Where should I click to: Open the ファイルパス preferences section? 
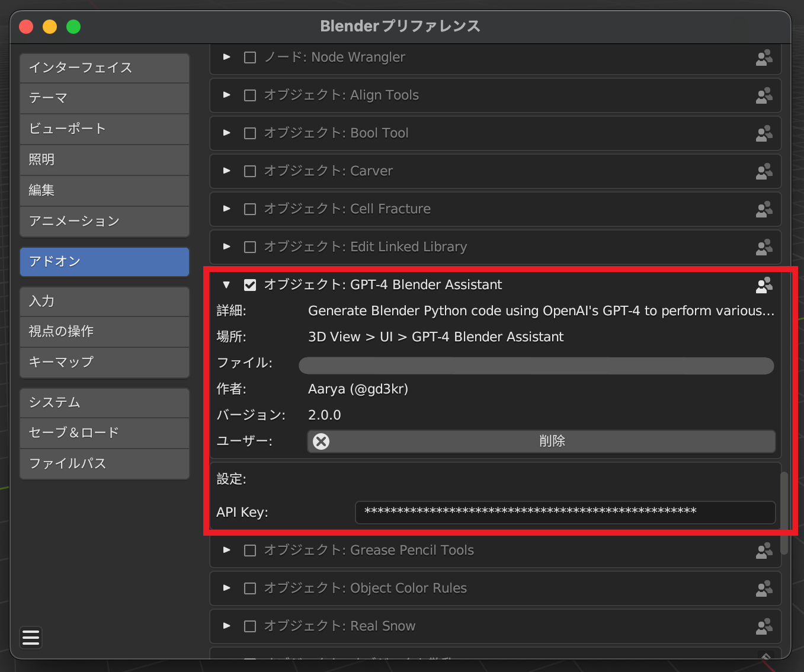click(104, 464)
